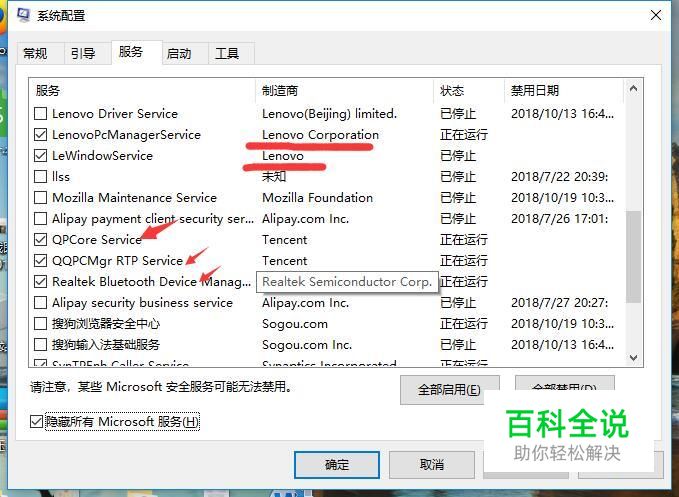This screenshot has width=679, height=497.
Task: Select Tencent cell in QQPCMgr RTP row
Action: point(285,261)
